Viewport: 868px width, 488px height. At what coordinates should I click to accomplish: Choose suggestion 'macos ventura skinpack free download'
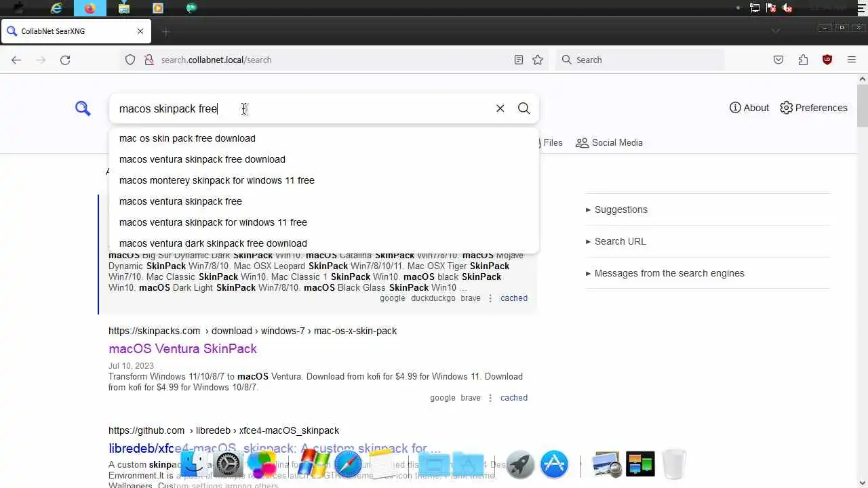pyautogui.click(x=324, y=159)
